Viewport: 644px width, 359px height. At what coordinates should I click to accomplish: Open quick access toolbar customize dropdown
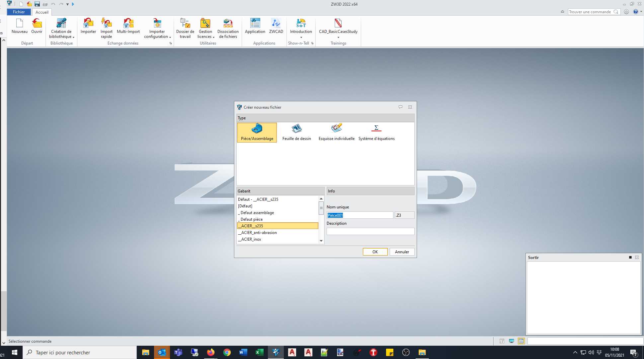click(67, 4)
